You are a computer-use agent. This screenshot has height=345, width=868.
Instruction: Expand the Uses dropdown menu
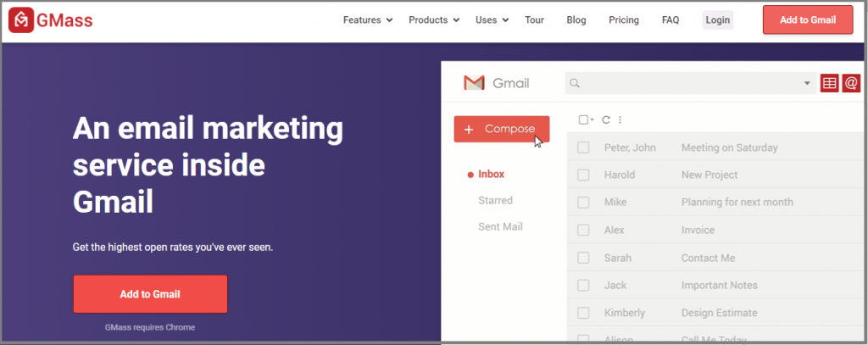click(x=492, y=20)
